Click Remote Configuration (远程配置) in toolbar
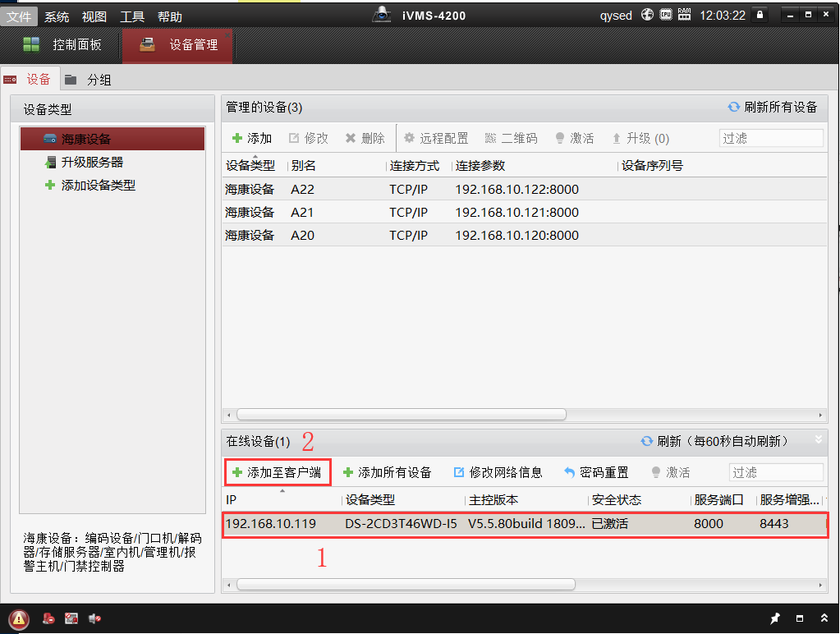This screenshot has height=634, width=840. point(436,139)
